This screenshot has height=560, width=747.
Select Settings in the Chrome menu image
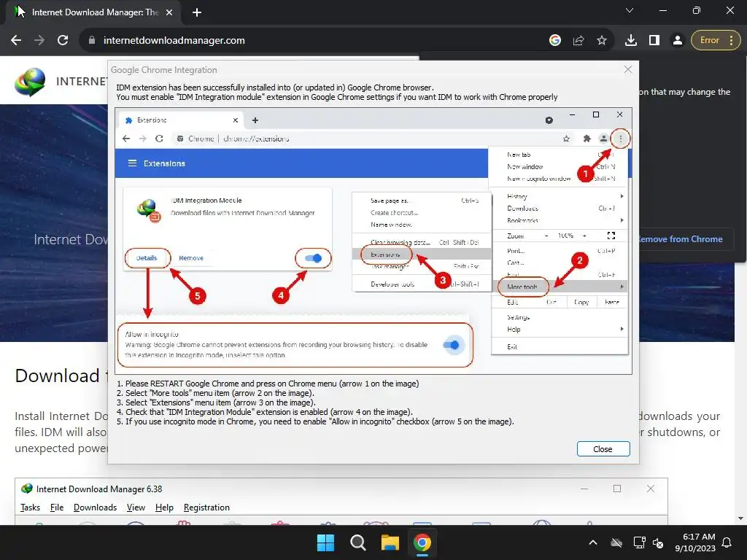coord(519,317)
